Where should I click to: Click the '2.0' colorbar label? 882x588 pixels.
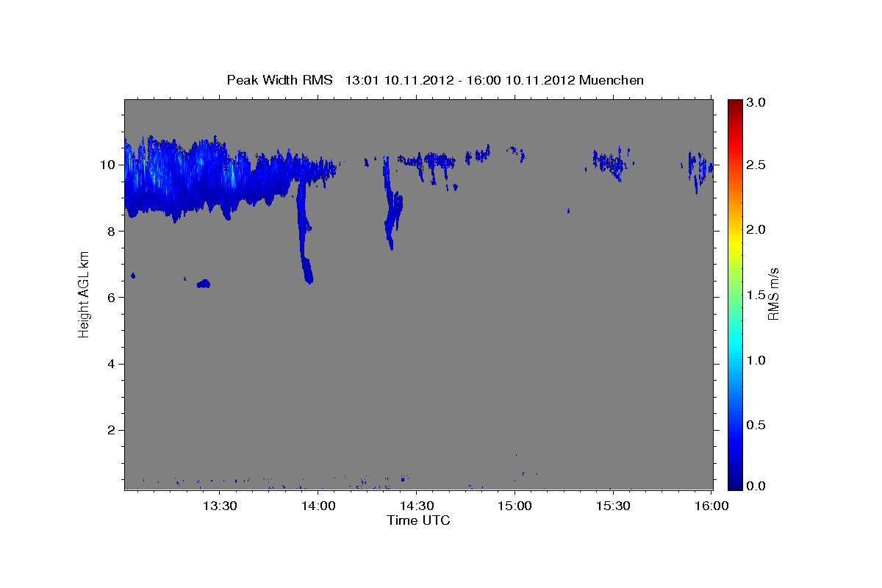click(757, 230)
